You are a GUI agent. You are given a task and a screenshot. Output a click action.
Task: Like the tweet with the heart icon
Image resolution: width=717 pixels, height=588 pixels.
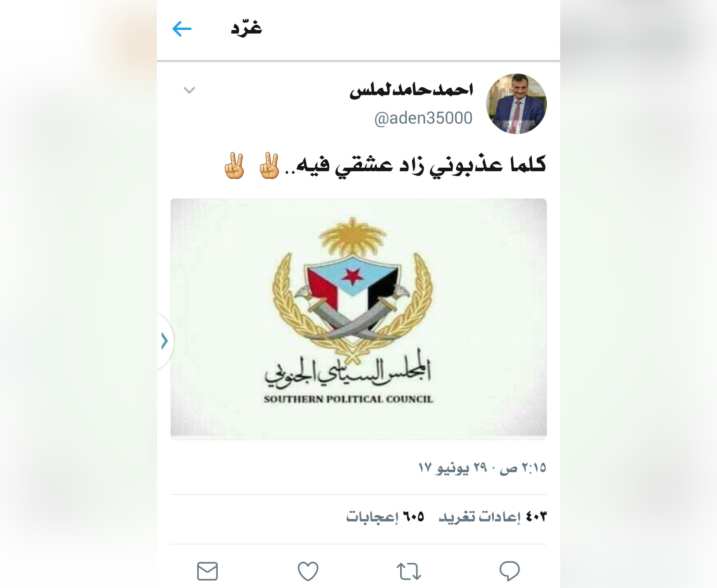click(x=308, y=571)
